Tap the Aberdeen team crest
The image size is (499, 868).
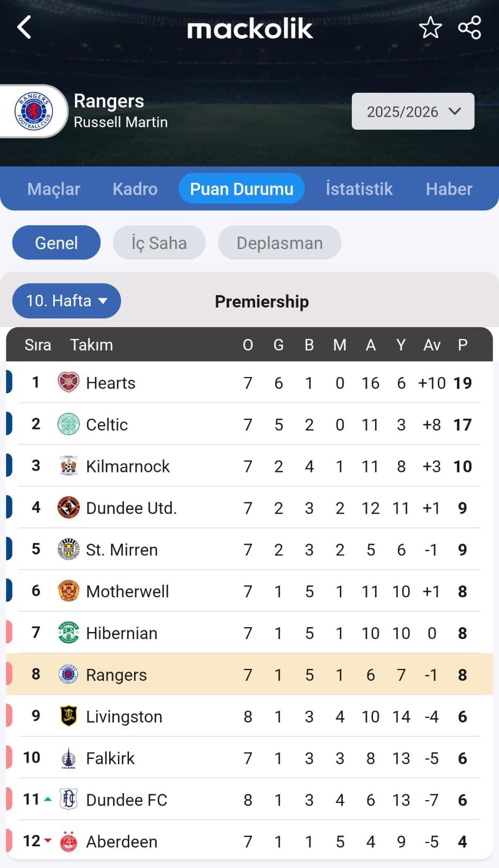tap(68, 841)
